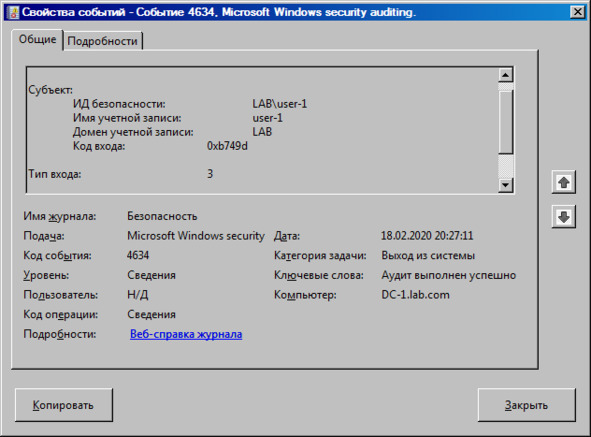Click the logon code 0xb749d value
Image resolution: width=591 pixels, height=437 pixels.
point(227,146)
